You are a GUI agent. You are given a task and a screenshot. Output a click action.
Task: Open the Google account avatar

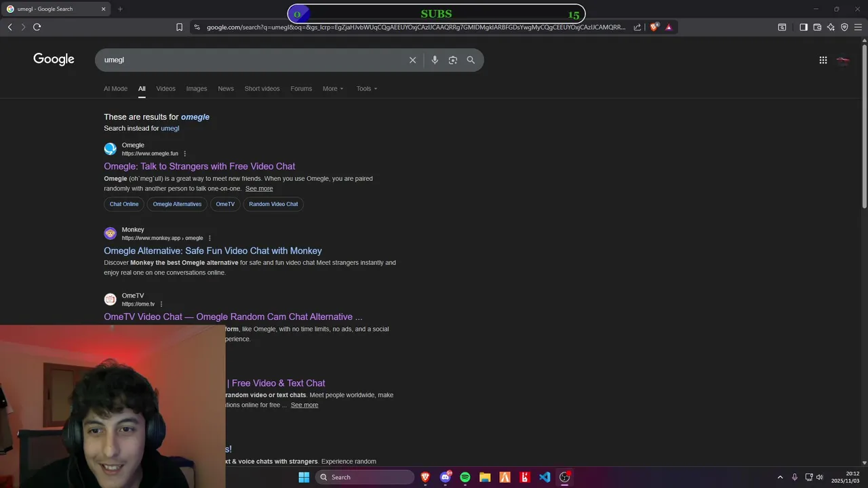tap(843, 60)
